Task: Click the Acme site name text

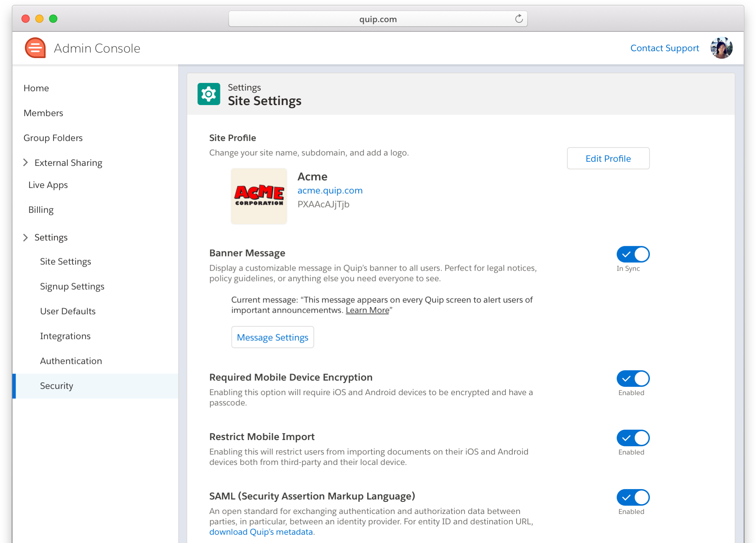Action: 312,176
